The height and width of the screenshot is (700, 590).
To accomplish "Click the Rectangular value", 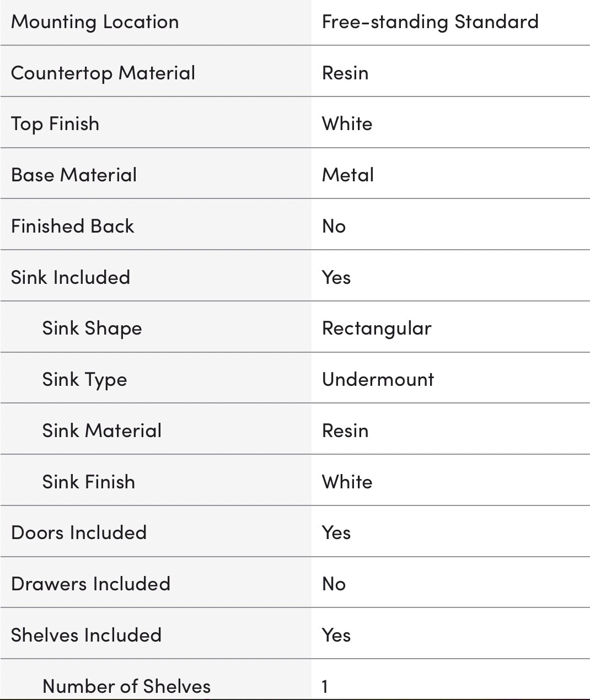I will pos(377,329).
